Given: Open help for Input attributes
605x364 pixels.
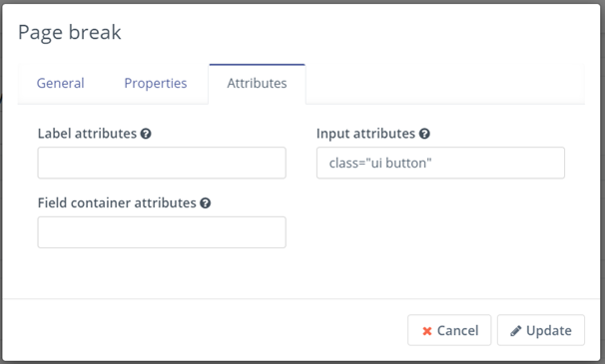Looking at the screenshot, I should [424, 134].
